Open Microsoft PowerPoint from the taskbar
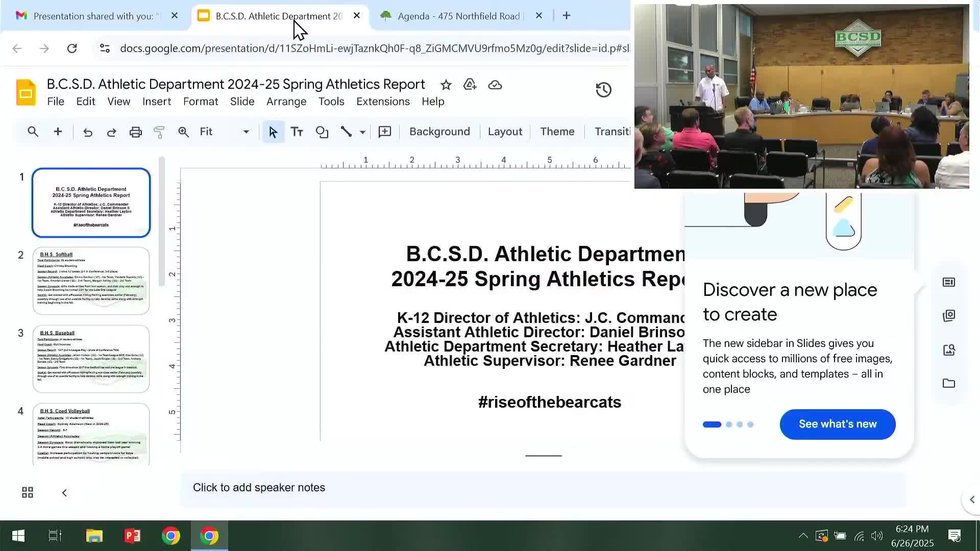 132,536
